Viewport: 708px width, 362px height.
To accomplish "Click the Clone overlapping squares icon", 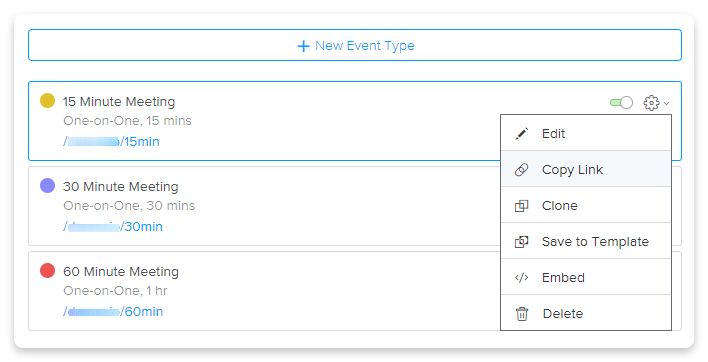I will pos(522,206).
